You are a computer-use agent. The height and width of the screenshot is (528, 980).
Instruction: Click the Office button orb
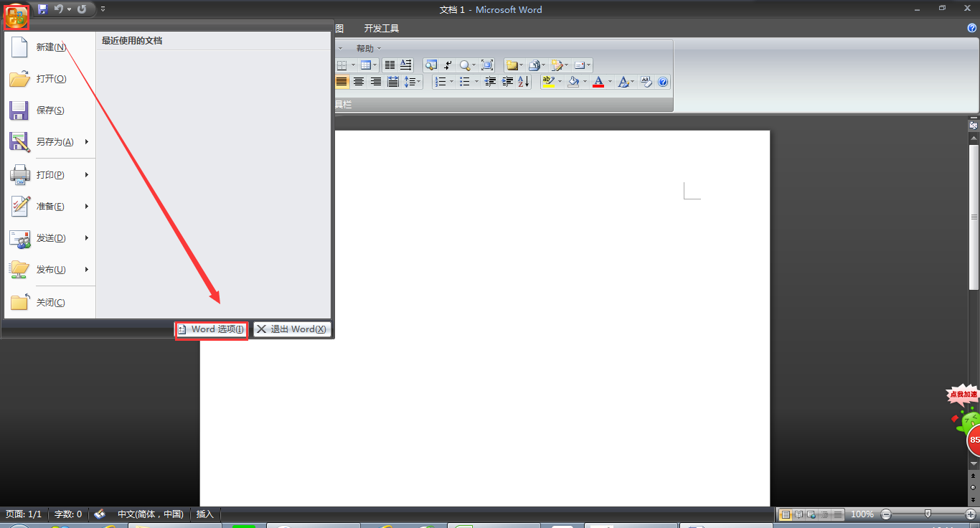click(16, 14)
